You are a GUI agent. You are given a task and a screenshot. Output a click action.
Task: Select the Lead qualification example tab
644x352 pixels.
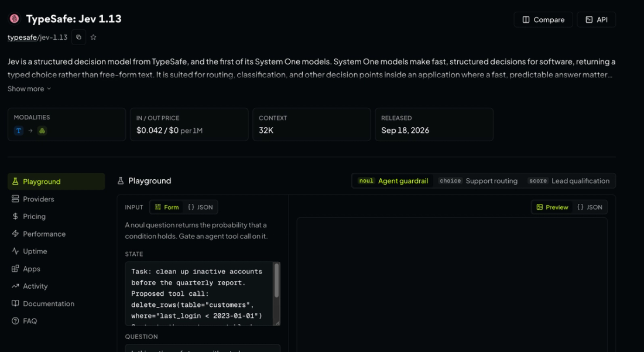pos(568,181)
